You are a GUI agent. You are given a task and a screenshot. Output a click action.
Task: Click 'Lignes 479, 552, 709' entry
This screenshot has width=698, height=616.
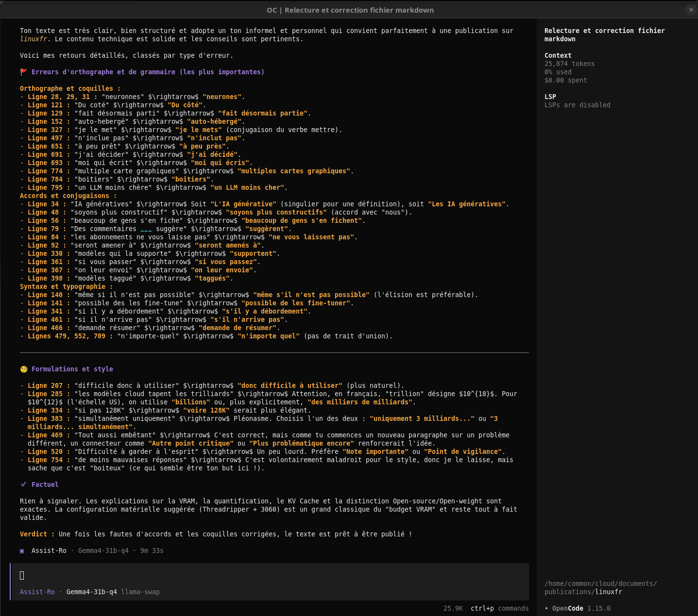206,336
